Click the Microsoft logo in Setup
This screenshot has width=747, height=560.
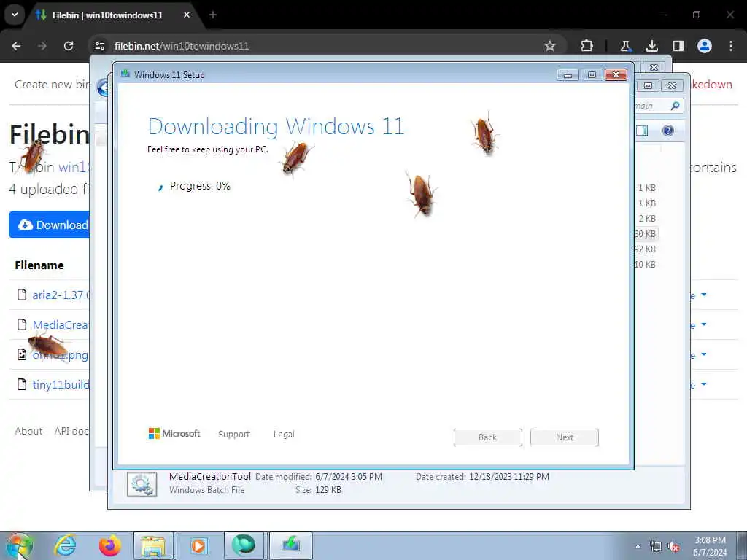pos(174,433)
